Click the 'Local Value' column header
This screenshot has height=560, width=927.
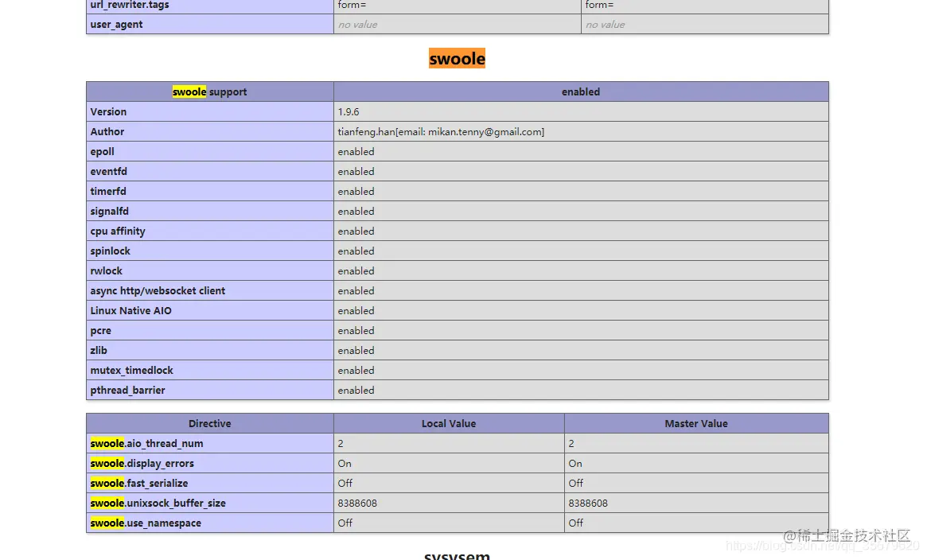tap(449, 423)
